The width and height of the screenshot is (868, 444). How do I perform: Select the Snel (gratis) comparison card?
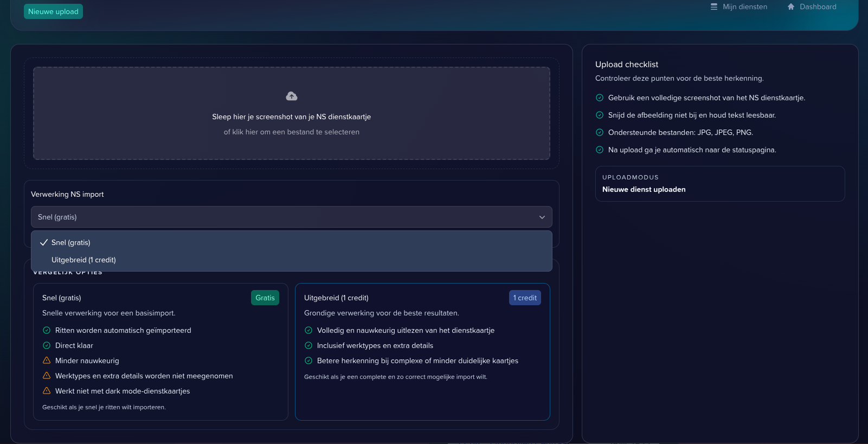[160, 351]
